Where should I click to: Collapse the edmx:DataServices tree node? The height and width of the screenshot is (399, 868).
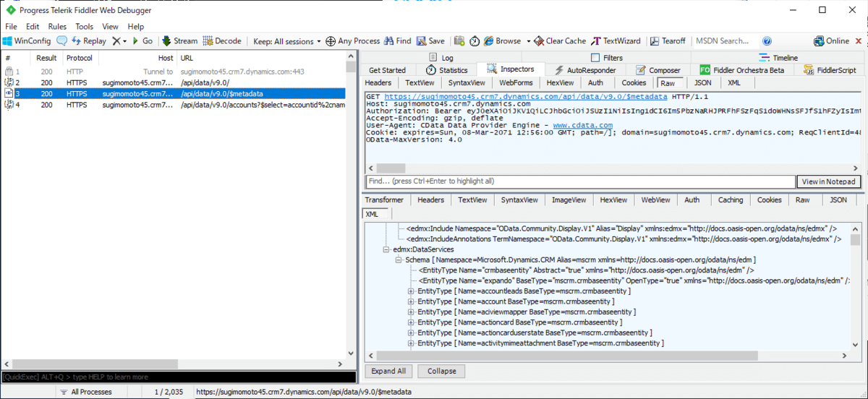pyautogui.click(x=386, y=249)
